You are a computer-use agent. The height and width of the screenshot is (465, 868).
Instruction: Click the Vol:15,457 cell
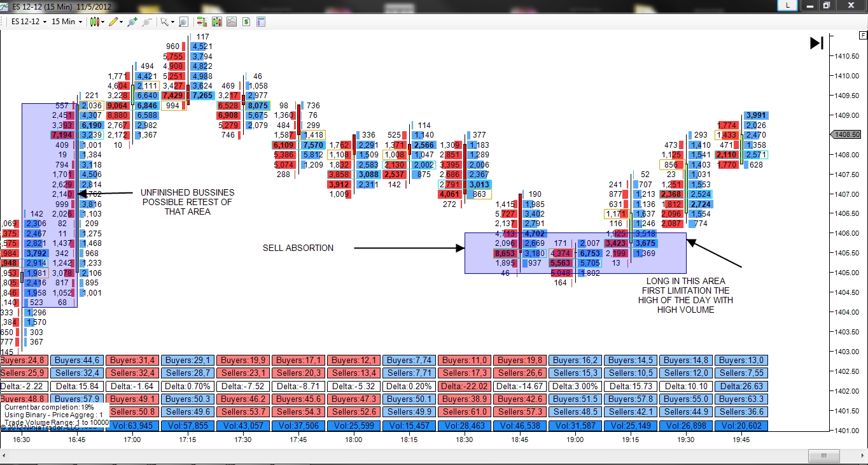click(x=408, y=426)
